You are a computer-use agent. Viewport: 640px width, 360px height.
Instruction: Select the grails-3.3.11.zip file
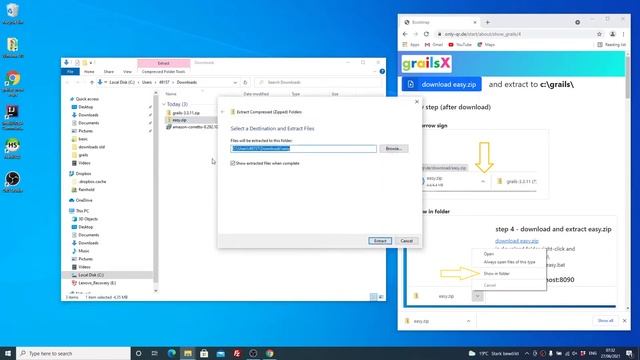coord(186,113)
